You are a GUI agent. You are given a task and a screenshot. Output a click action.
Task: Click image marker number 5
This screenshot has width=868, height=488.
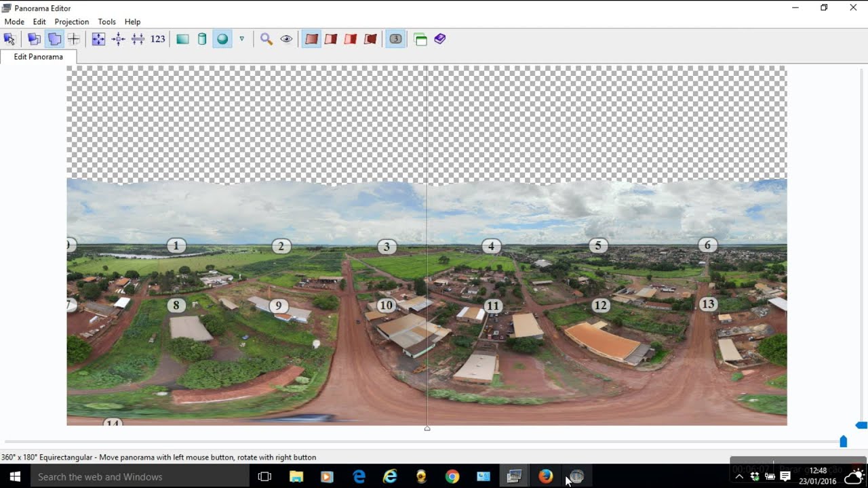[x=598, y=245]
